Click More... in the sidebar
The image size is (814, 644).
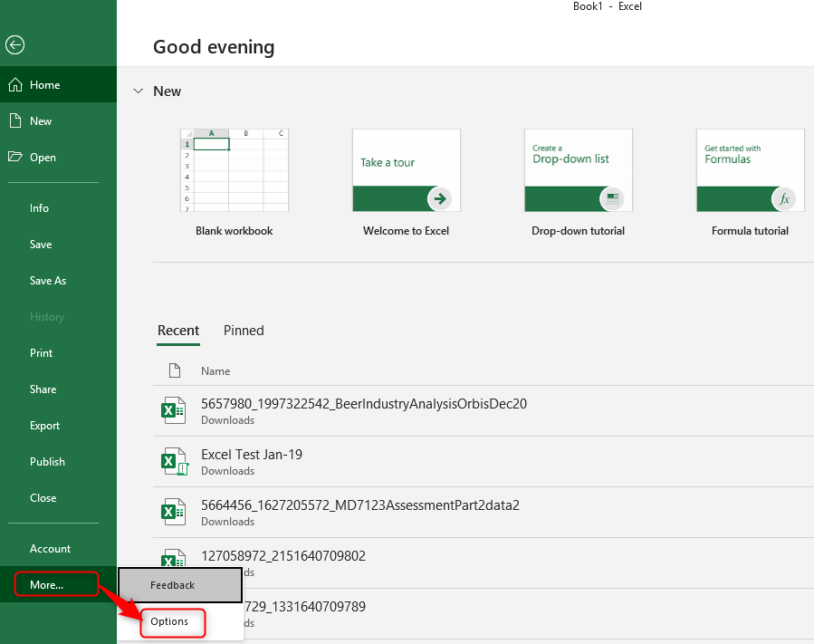pos(59,584)
